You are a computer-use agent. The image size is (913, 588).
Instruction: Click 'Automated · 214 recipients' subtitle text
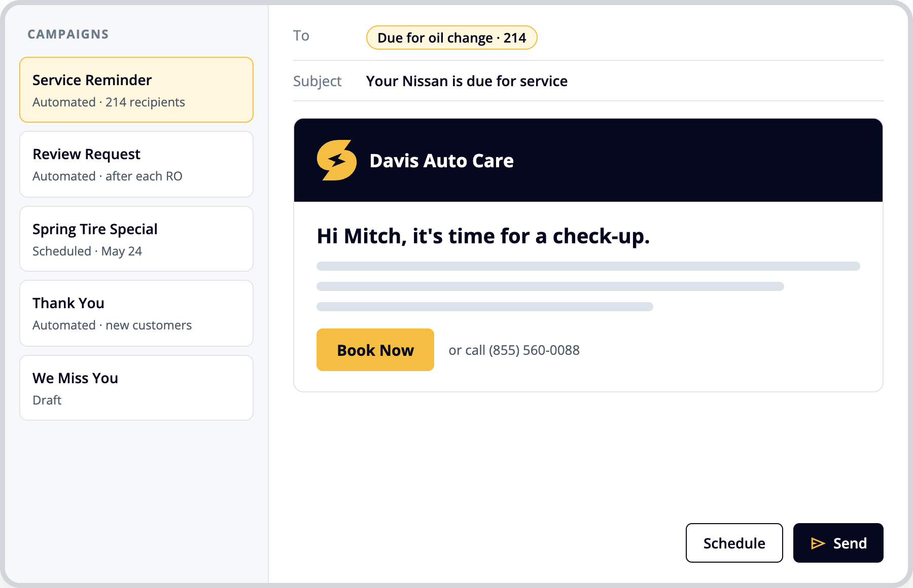(109, 102)
